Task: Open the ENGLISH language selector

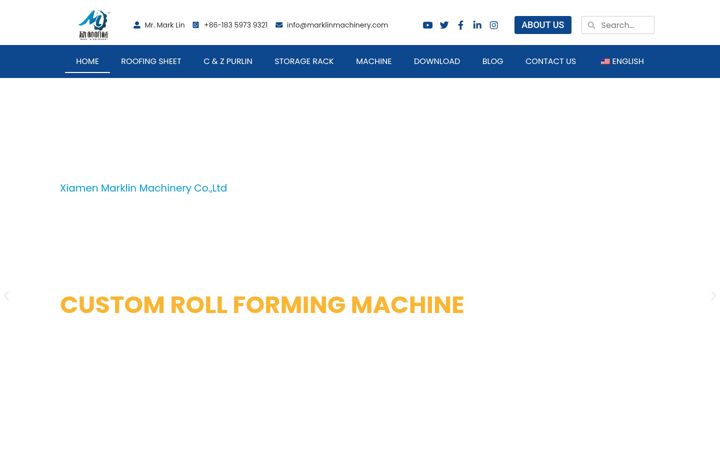Action: pos(622,61)
